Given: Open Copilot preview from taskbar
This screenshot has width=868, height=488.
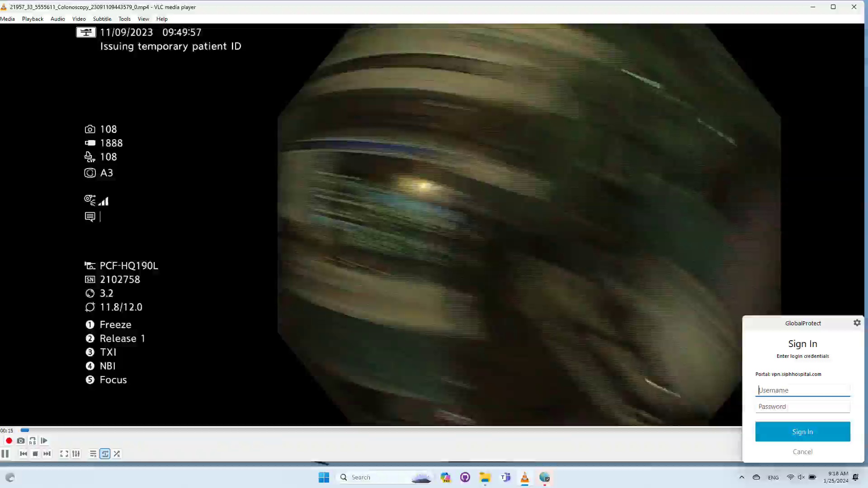Looking at the screenshot, I should tap(445, 477).
